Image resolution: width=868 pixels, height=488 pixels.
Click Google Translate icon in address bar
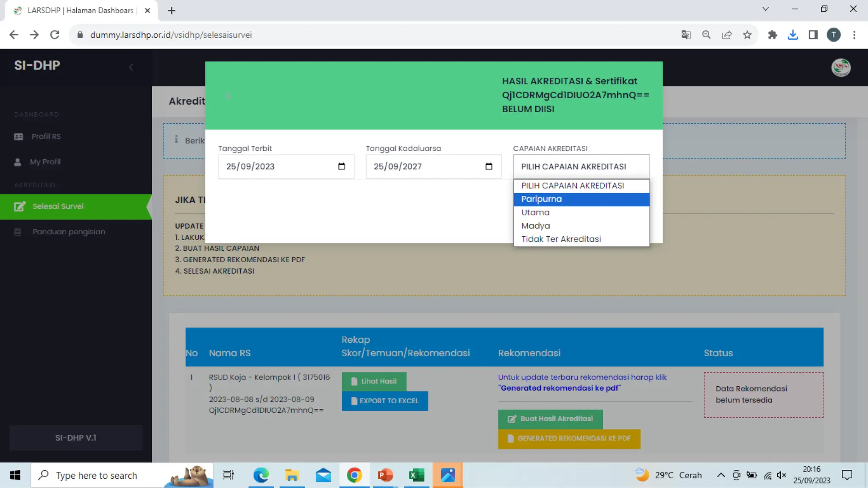(686, 35)
